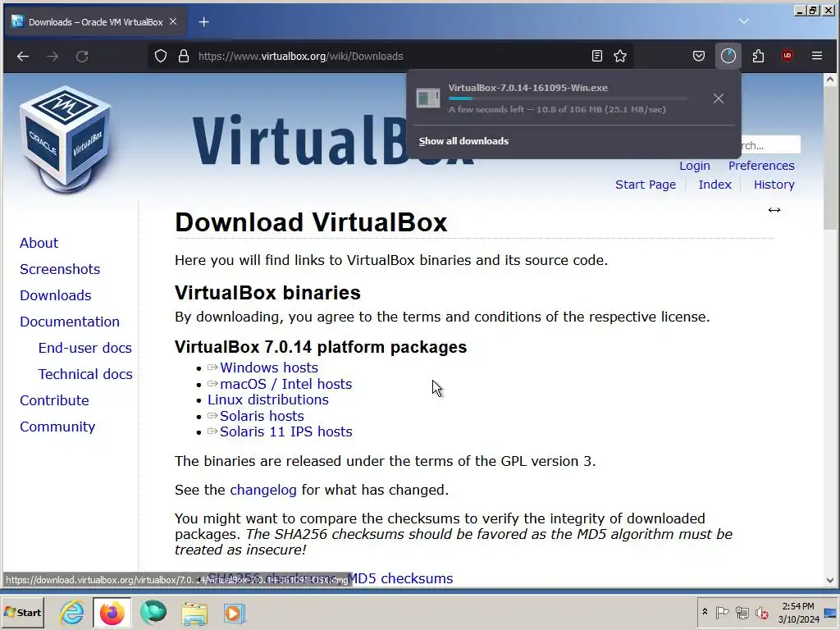Click the download progress bar
Screen dimensions: 840x630
pyautogui.click(x=568, y=98)
